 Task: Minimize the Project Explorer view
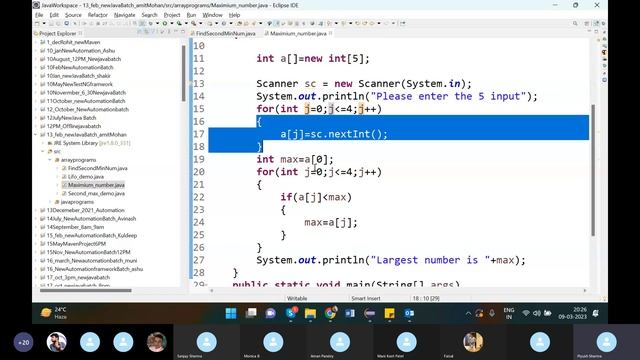click(176, 32)
